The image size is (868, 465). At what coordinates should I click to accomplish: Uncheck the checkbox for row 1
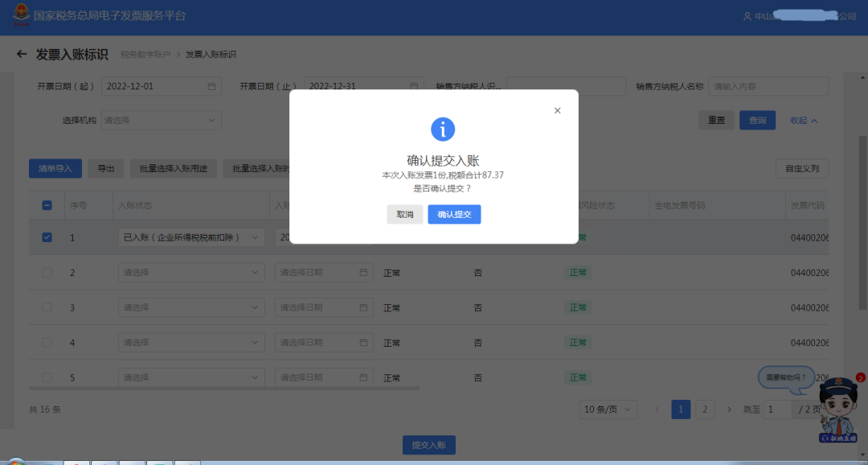(47, 237)
